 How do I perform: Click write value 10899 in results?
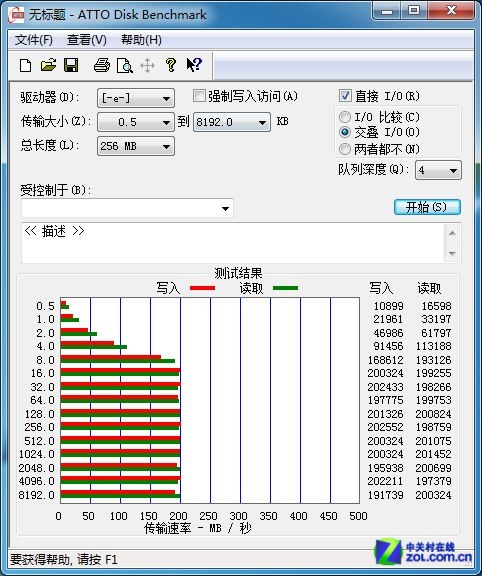tap(388, 306)
